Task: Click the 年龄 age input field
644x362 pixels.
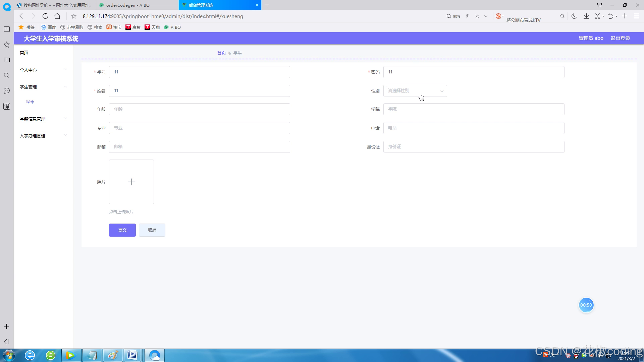Action: click(199, 109)
